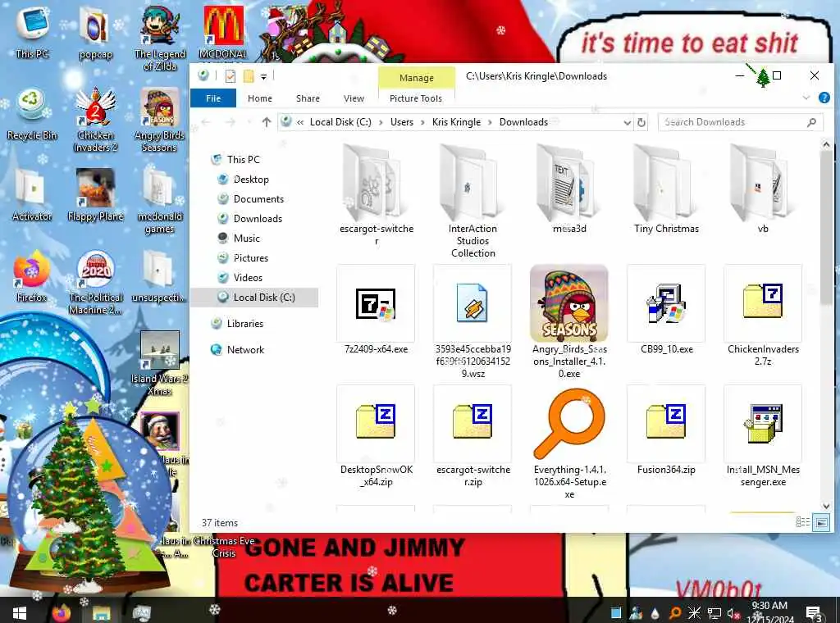Open the Picture Tools tab
This screenshot has height=623, width=840.
[x=416, y=98]
